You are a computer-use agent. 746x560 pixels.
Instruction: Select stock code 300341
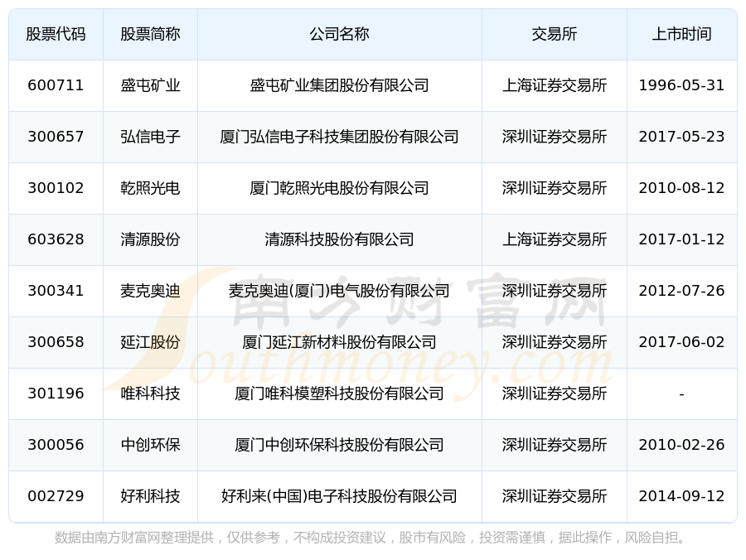[x=56, y=291]
